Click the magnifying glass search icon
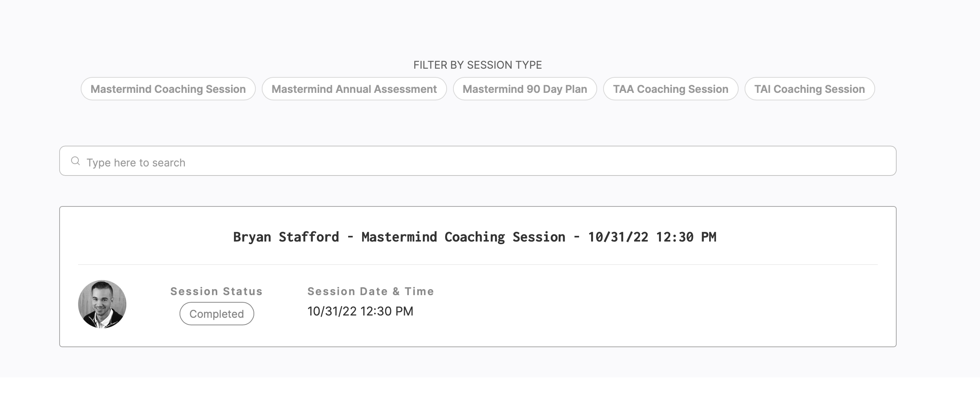 click(75, 161)
